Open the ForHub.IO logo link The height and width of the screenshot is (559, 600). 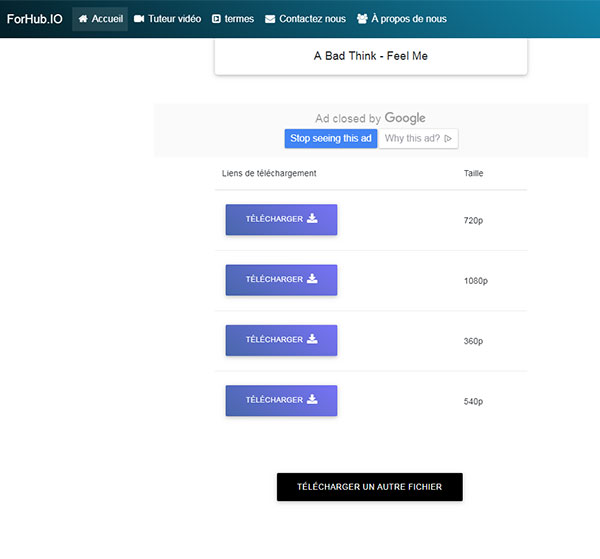click(34, 19)
